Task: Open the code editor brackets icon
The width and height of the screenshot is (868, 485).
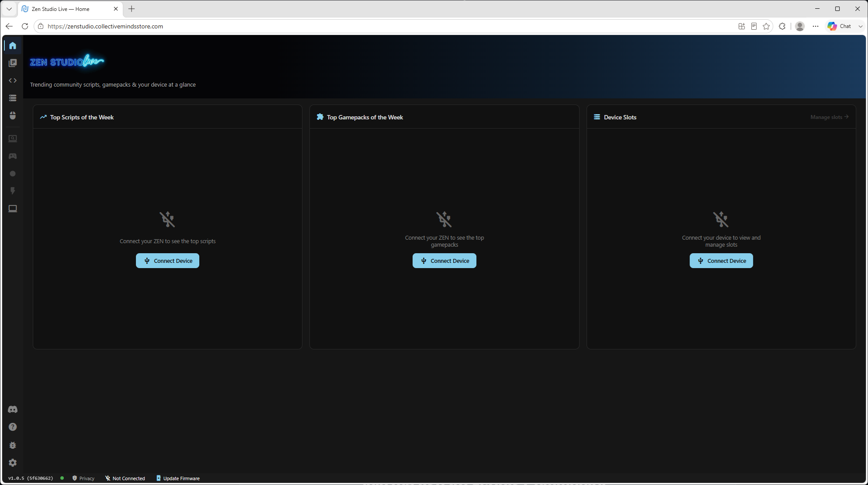Action: coord(13,80)
